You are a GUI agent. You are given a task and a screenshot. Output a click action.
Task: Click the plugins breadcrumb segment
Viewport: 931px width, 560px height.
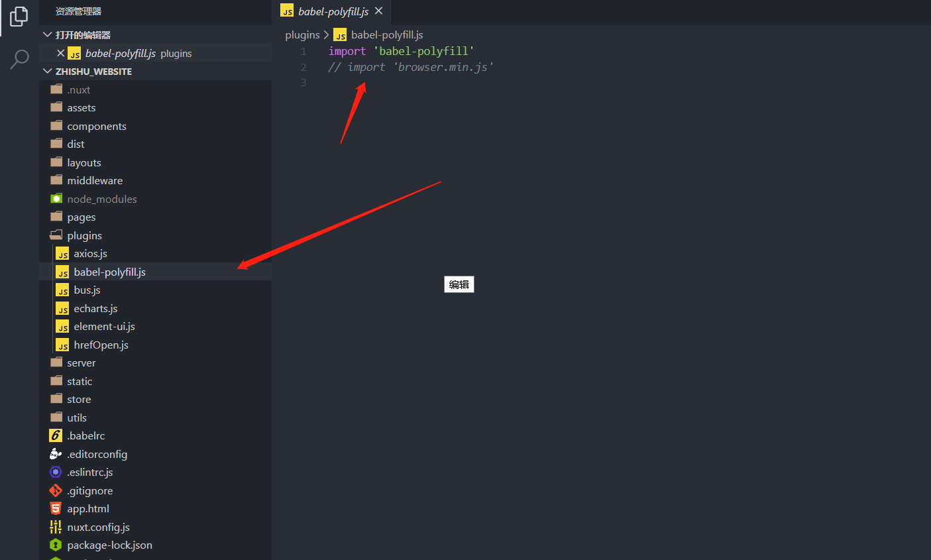[302, 34]
